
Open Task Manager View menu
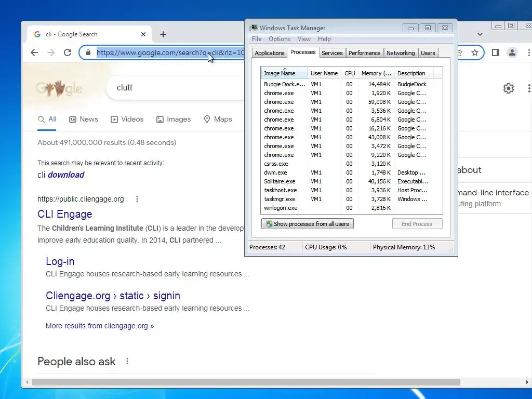(304, 39)
